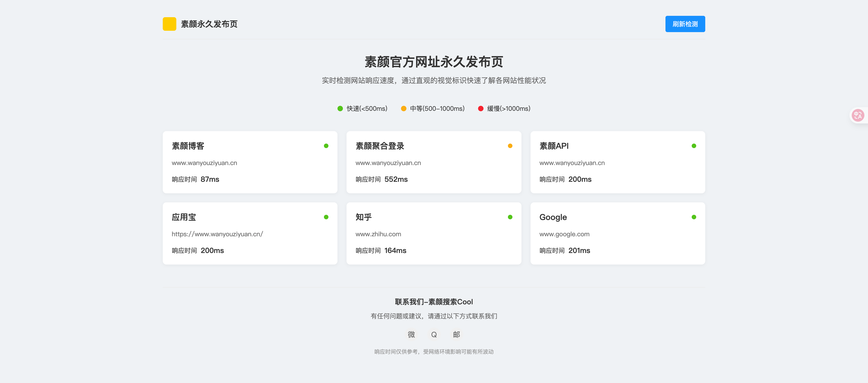Screen dimensions: 868x383
Task: Click the 素颜永久发布页 header title
Action: click(x=209, y=24)
